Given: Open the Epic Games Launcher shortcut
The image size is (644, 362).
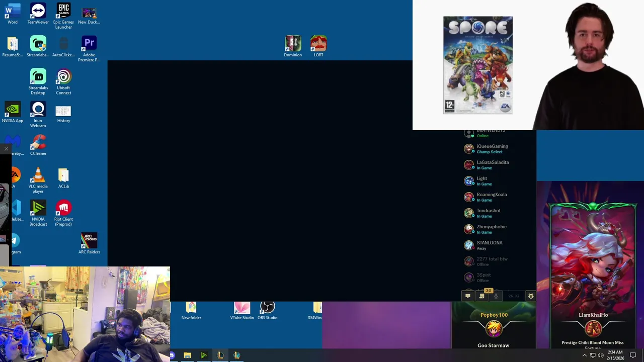Looking at the screenshot, I should (x=63, y=16).
